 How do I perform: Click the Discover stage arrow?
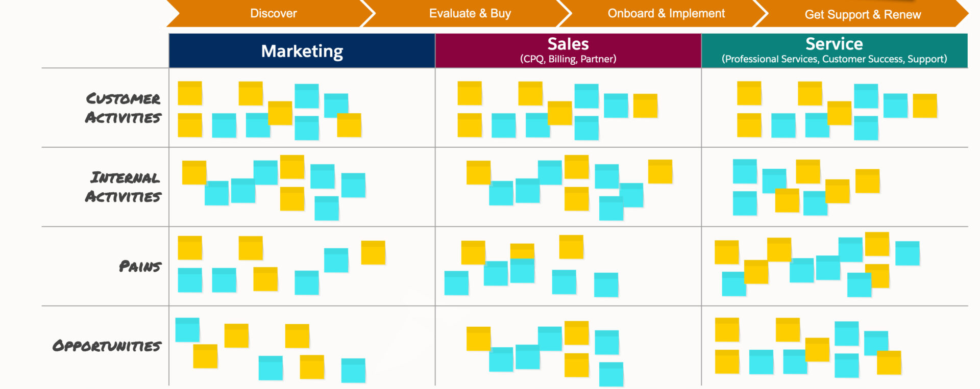(271, 13)
